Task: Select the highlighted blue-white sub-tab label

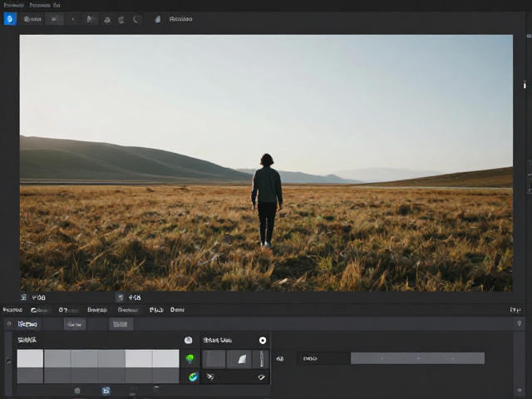Action: pyautogui.click(x=27, y=324)
